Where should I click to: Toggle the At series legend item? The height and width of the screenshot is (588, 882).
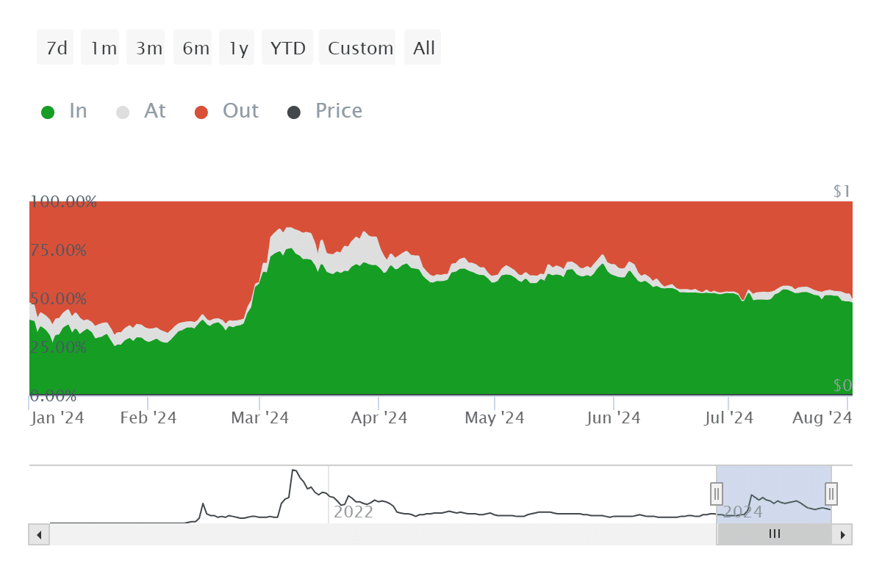141,111
